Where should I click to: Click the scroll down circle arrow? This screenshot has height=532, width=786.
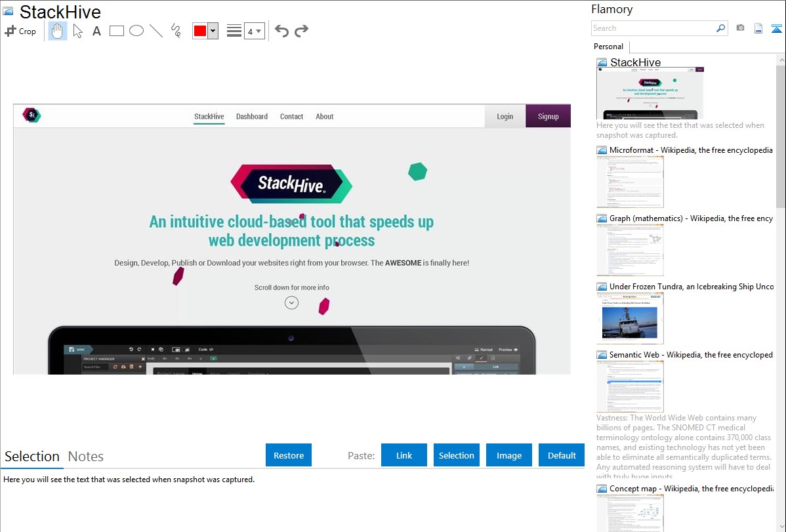point(291,303)
